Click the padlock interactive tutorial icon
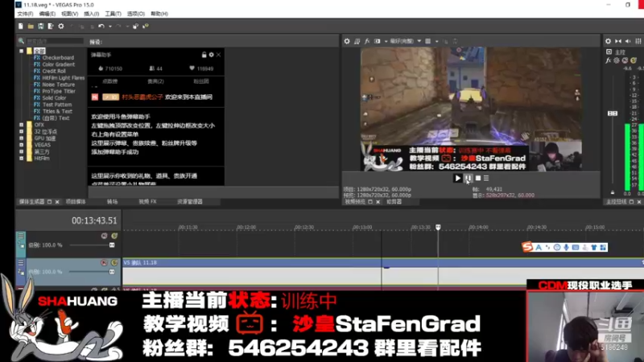This screenshot has width=644, height=362. pyautogui.click(x=135, y=27)
